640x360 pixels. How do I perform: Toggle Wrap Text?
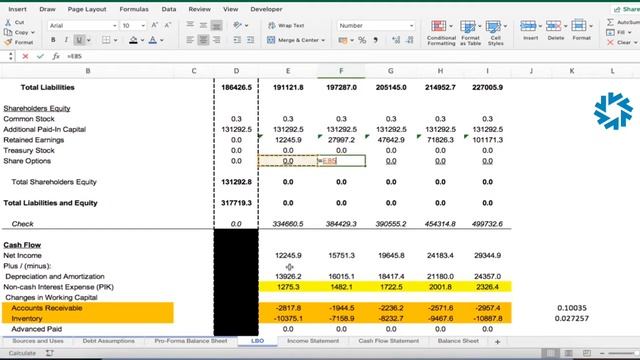pos(286,25)
